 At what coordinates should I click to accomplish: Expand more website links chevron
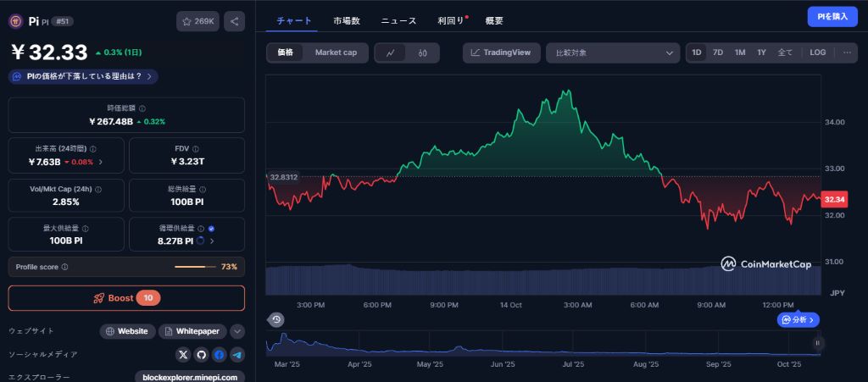pyautogui.click(x=237, y=331)
